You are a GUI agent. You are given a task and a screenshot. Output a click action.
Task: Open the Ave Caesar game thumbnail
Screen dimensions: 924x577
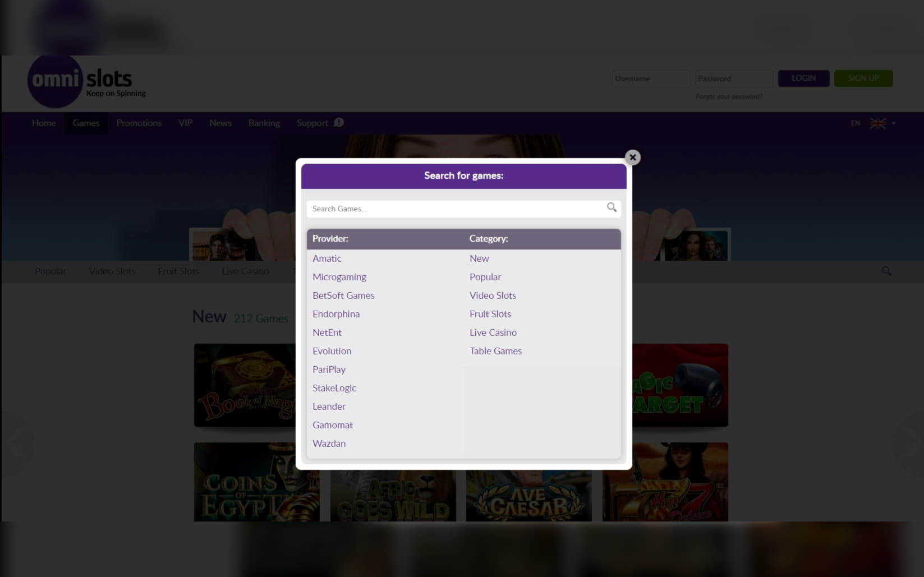pyautogui.click(x=528, y=496)
